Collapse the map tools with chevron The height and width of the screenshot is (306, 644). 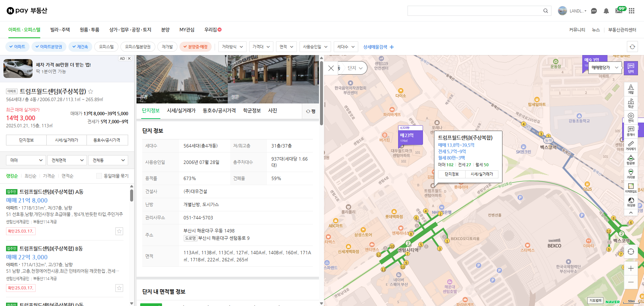click(631, 213)
